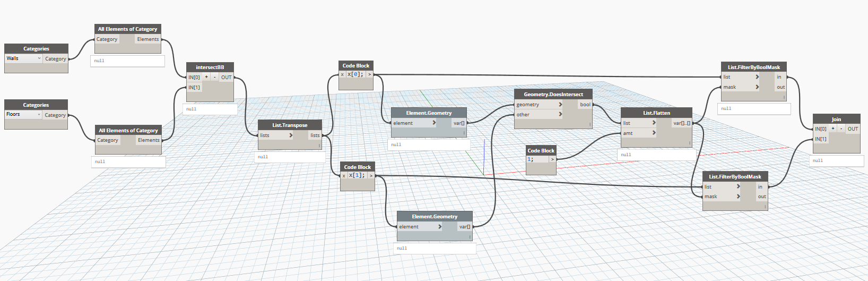
Task: Click the minus icon on intersectBB node
Action: 214,77
